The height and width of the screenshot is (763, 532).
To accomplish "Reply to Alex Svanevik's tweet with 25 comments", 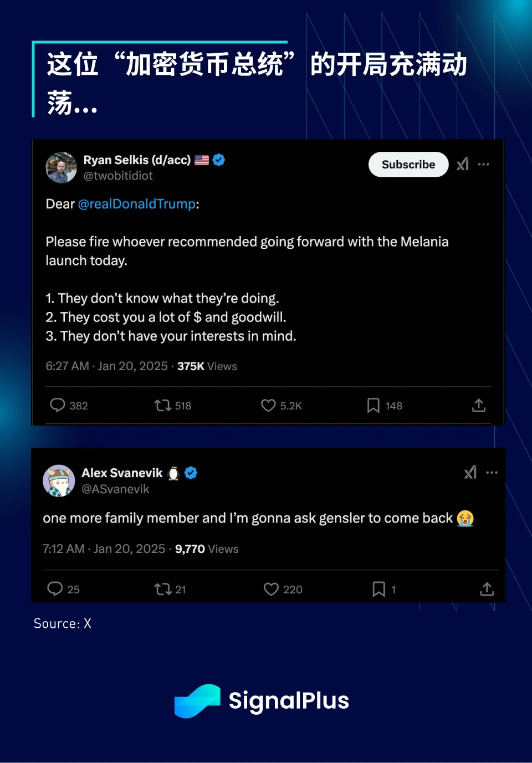I will click(55, 588).
